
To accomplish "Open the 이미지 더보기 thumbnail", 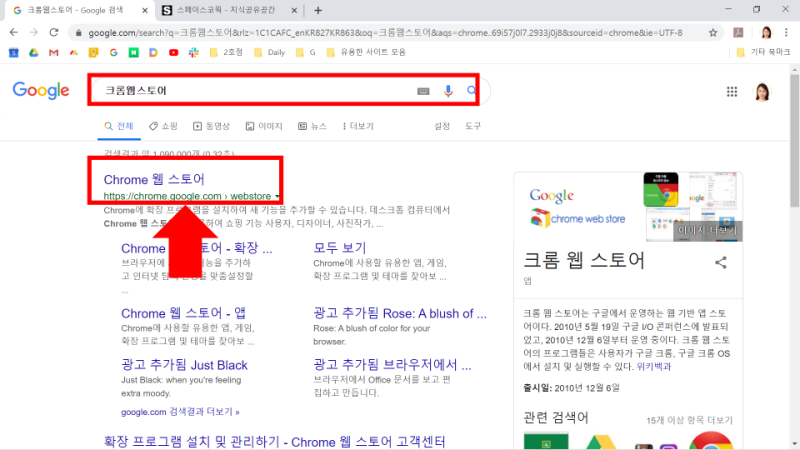I will 707,230.
